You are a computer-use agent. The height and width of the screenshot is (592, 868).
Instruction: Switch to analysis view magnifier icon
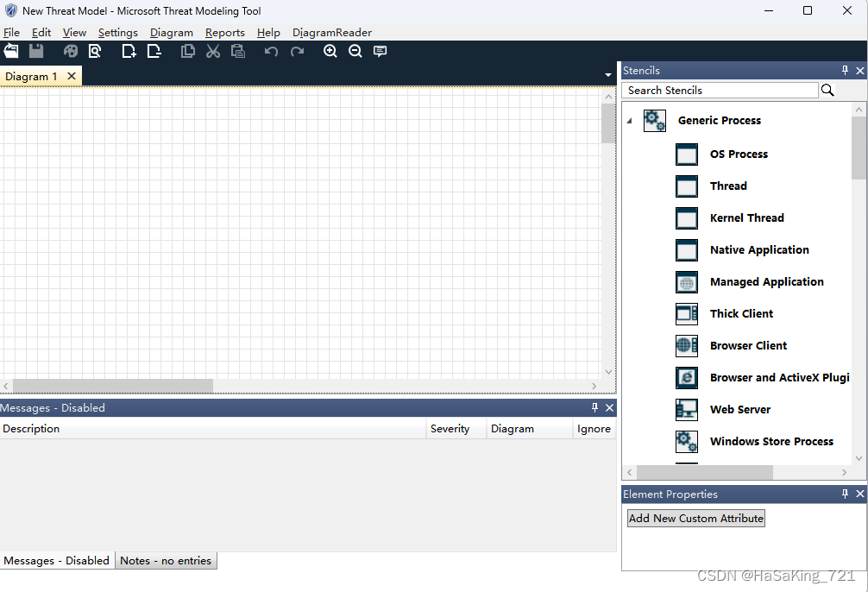95,52
